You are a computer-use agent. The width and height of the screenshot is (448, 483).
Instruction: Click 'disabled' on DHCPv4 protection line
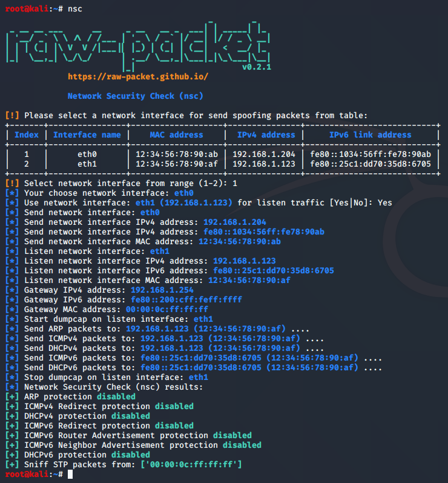(x=130, y=416)
